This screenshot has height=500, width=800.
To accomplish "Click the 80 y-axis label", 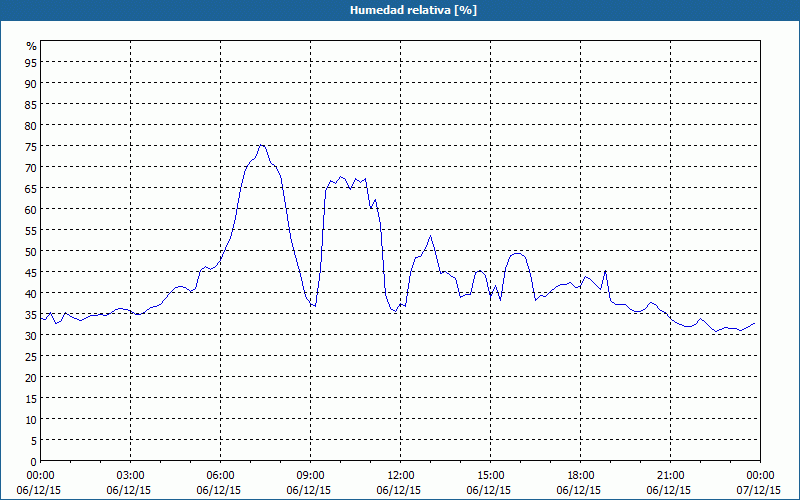I will pyautogui.click(x=31, y=125).
